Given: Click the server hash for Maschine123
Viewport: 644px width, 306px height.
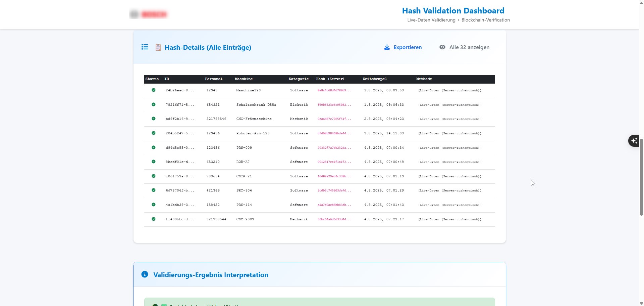Looking at the screenshot, I should (x=334, y=90).
